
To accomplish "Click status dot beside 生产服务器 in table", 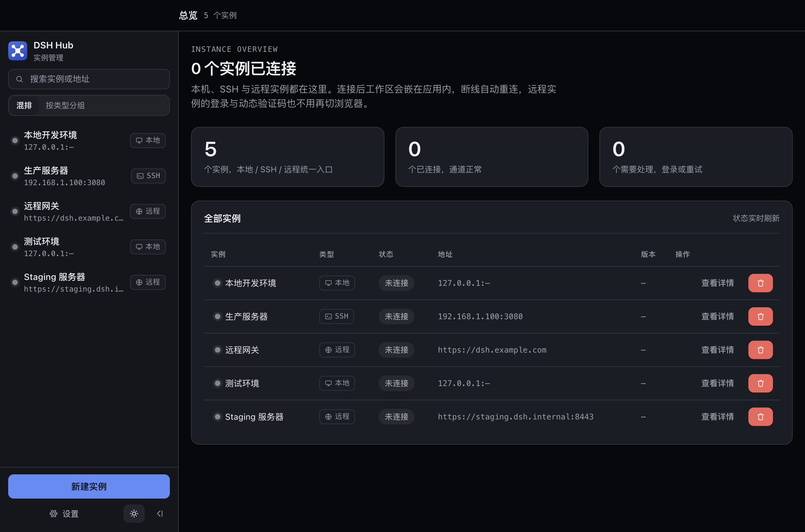I will pos(217,316).
